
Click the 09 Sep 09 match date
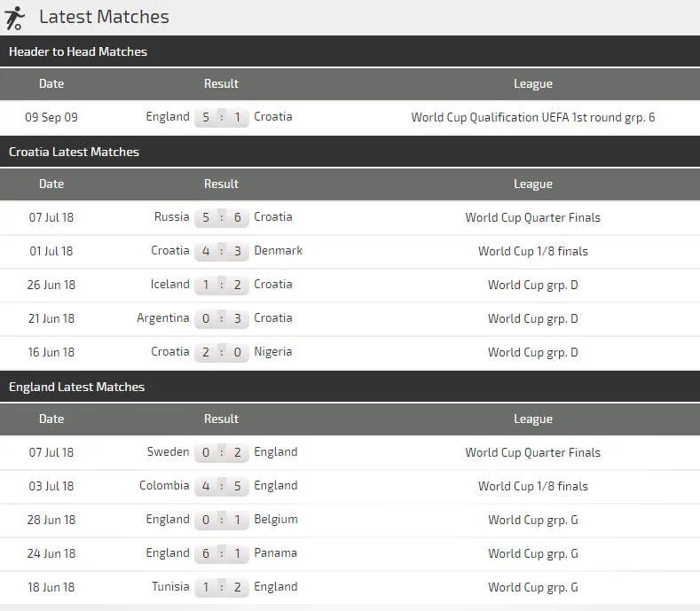coord(51,117)
